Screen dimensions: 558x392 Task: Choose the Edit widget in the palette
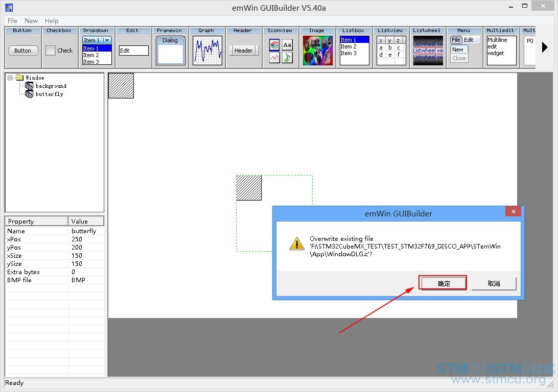133,47
